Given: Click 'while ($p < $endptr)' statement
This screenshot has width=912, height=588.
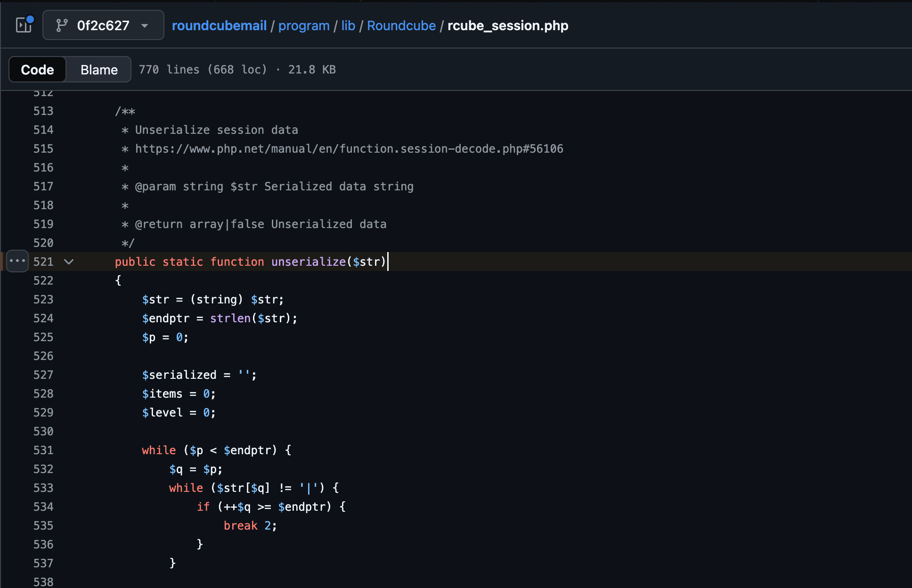Looking at the screenshot, I should coord(210,450).
